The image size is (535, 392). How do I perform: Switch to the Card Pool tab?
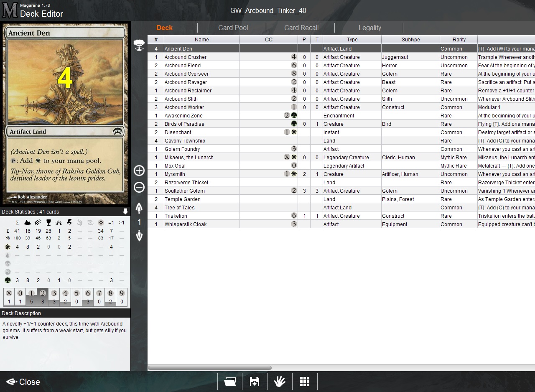(x=233, y=28)
